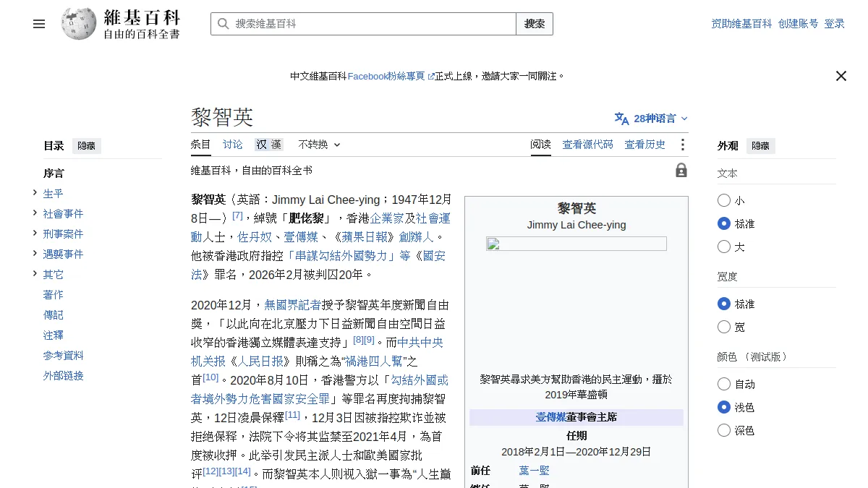
Task: Select small text size option
Action: [x=724, y=200]
